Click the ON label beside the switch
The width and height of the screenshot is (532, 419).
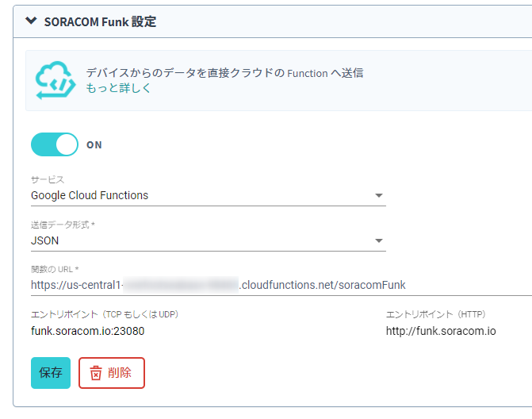pos(94,145)
